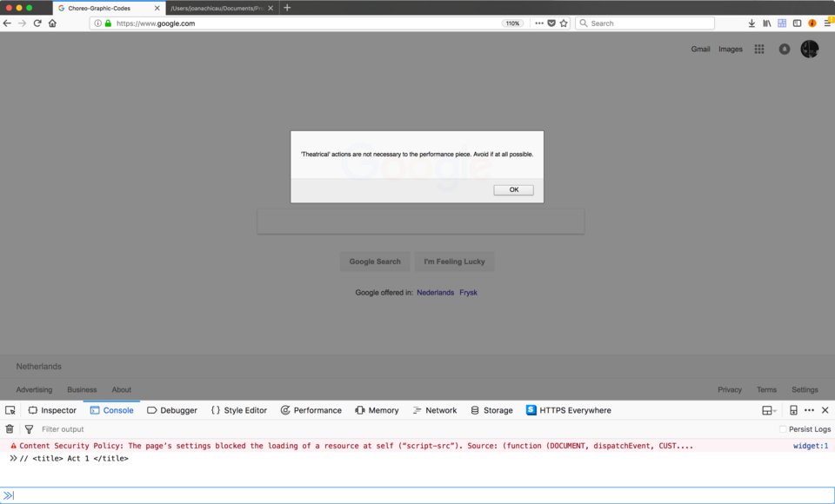835x504 pixels.
Task: Open the HTTPS Everywhere panel
Action: tap(569, 410)
